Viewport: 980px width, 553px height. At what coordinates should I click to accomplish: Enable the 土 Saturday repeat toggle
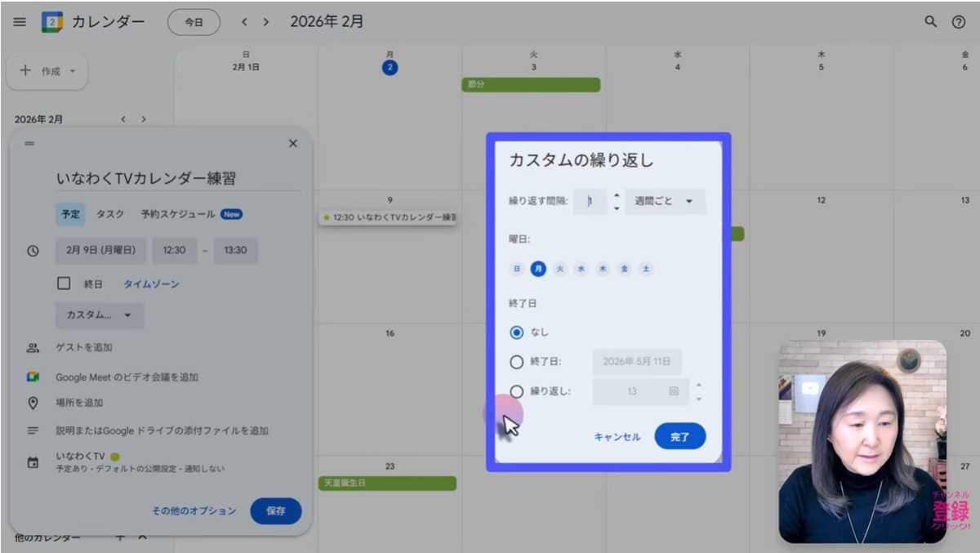click(646, 269)
